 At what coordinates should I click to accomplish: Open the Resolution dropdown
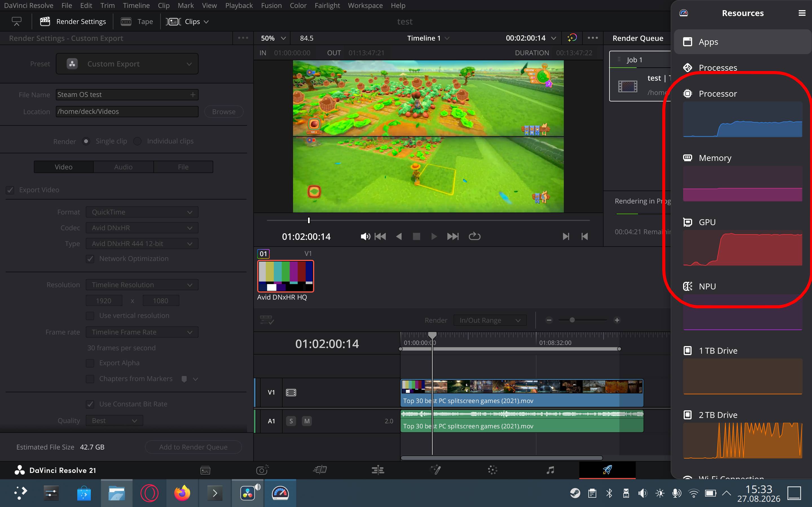142,285
